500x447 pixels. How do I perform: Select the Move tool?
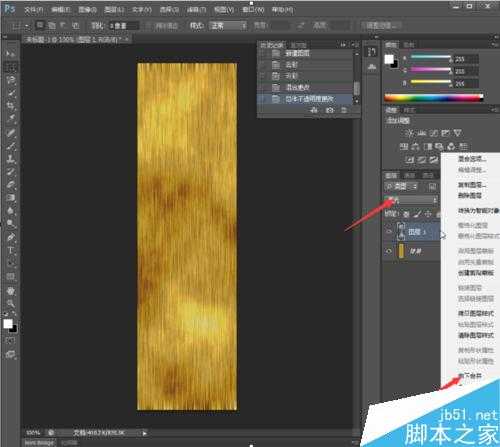10,53
